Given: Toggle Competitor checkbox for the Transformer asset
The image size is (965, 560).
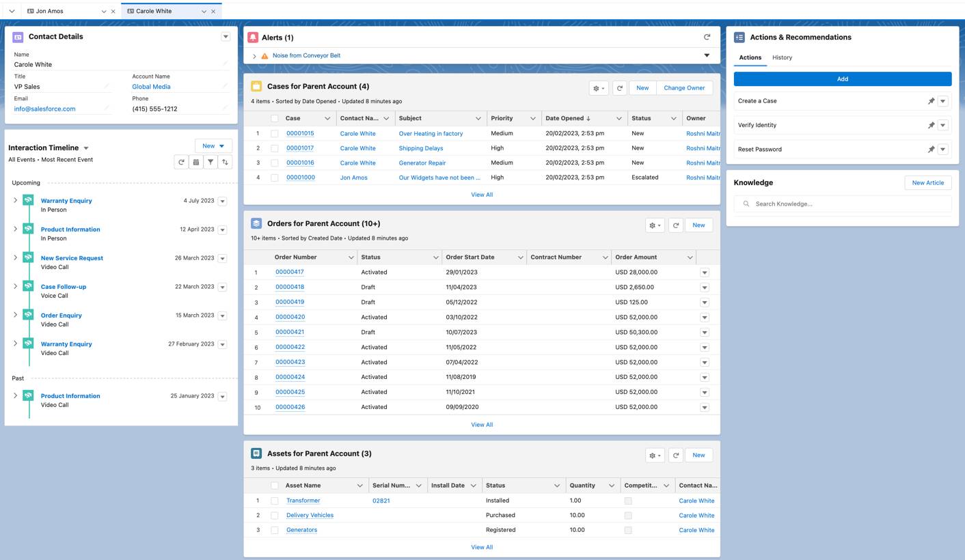Looking at the screenshot, I should point(627,500).
